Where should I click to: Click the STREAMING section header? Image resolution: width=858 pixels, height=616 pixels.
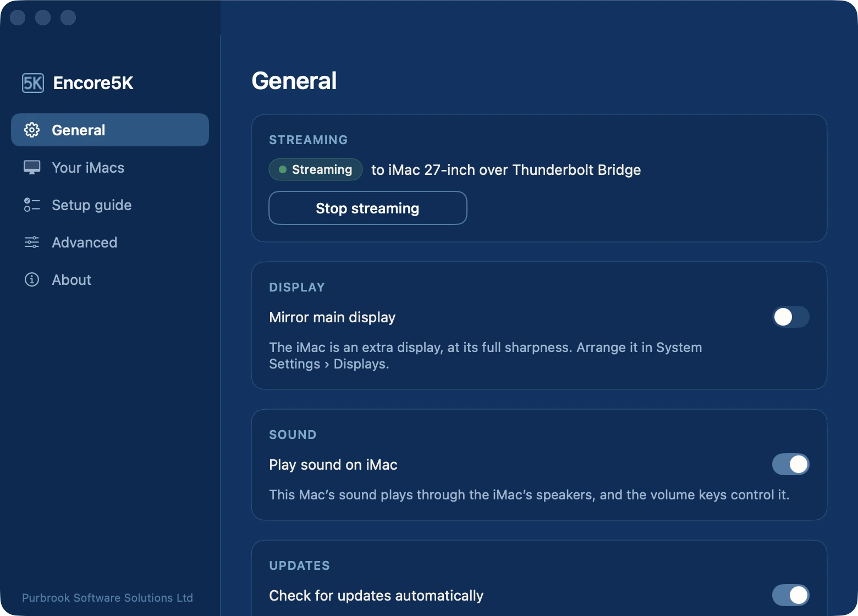tap(309, 140)
